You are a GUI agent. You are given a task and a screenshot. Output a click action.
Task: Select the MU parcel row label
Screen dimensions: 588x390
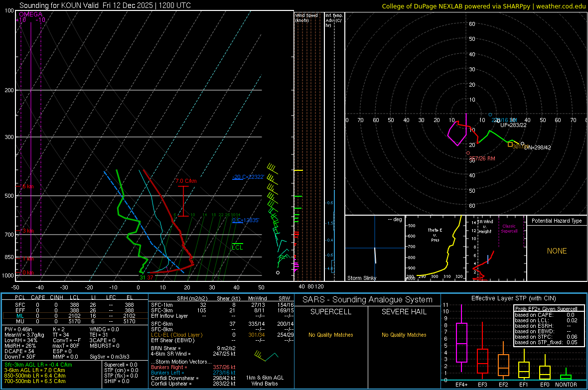[20, 321]
